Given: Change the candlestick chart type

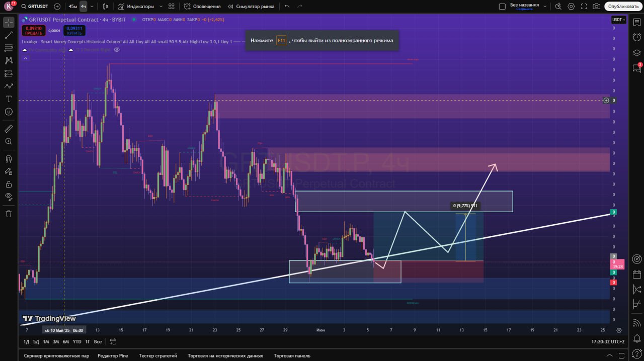Looking at the screenshot, I should pos(105,7).
